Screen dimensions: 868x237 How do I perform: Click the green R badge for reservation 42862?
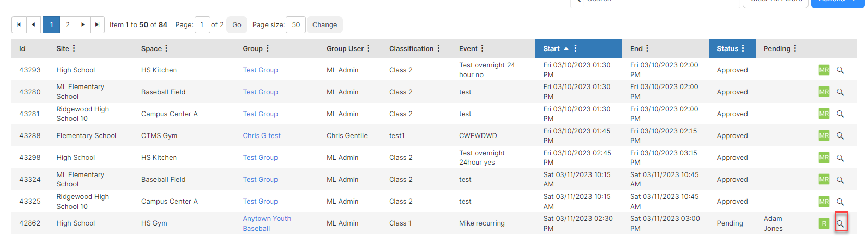(824, 223)
